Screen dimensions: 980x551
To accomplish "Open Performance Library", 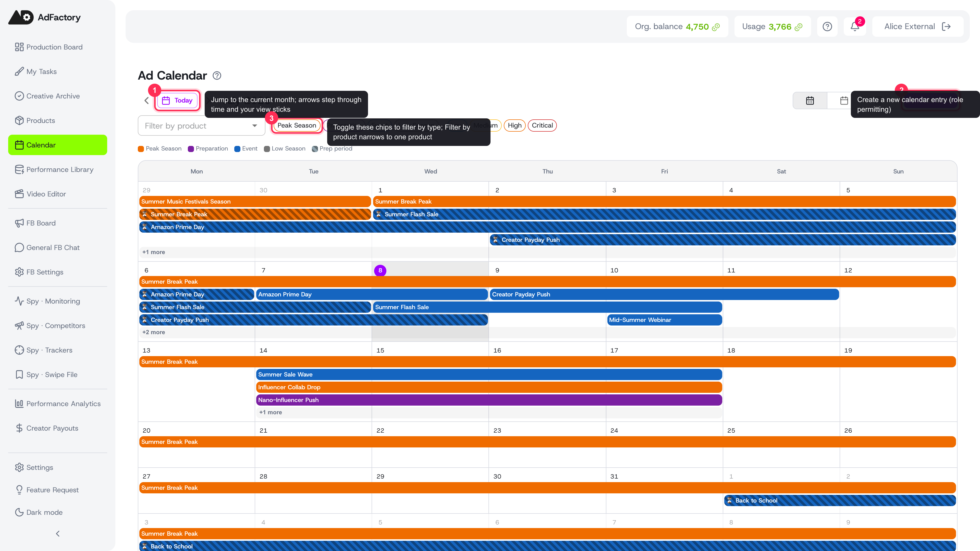I will [57, 170].
